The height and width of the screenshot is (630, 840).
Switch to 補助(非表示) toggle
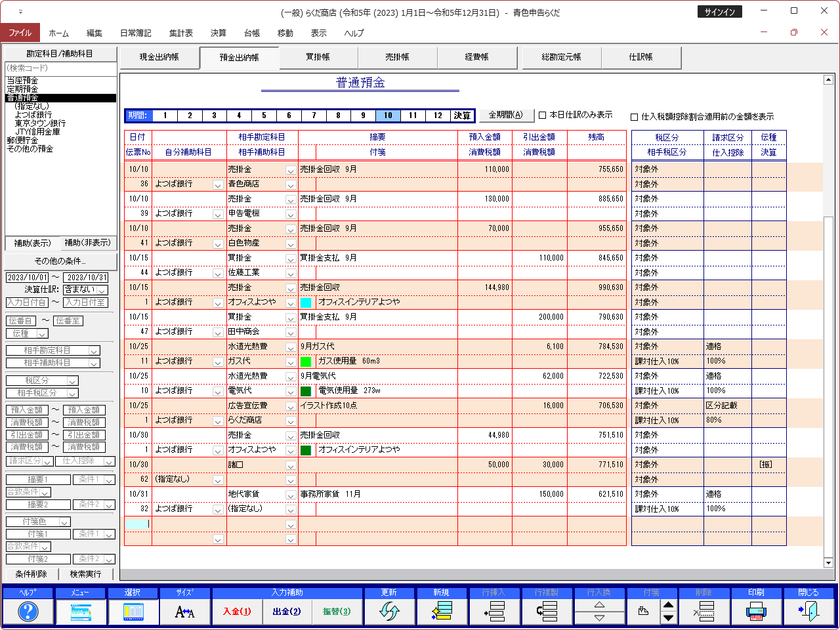(x=87, y=243)
